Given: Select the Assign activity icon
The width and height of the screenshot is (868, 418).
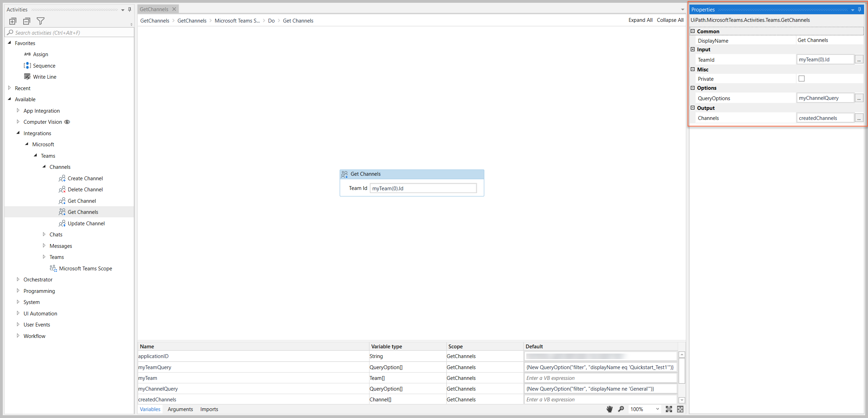Looking at the screenshot, I should (x=27, y=54).
